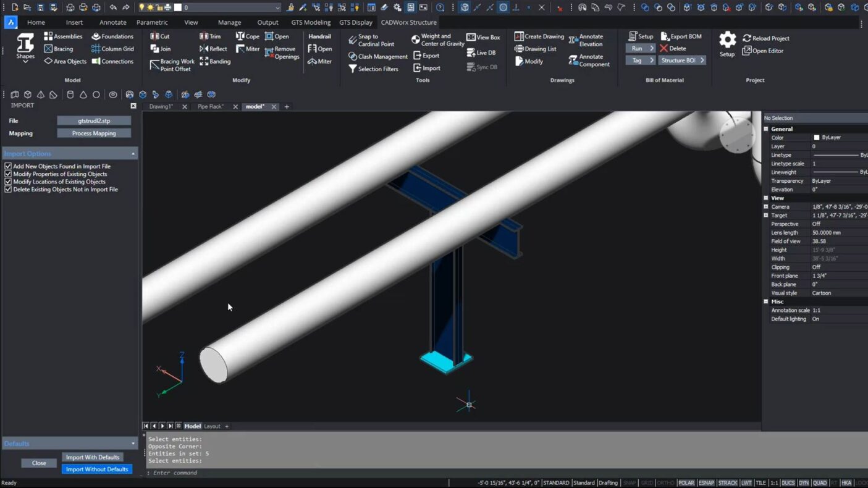Click the Reload Project icon
The image size is (868, 488).
pyautogui.click(x=747, y=38)
